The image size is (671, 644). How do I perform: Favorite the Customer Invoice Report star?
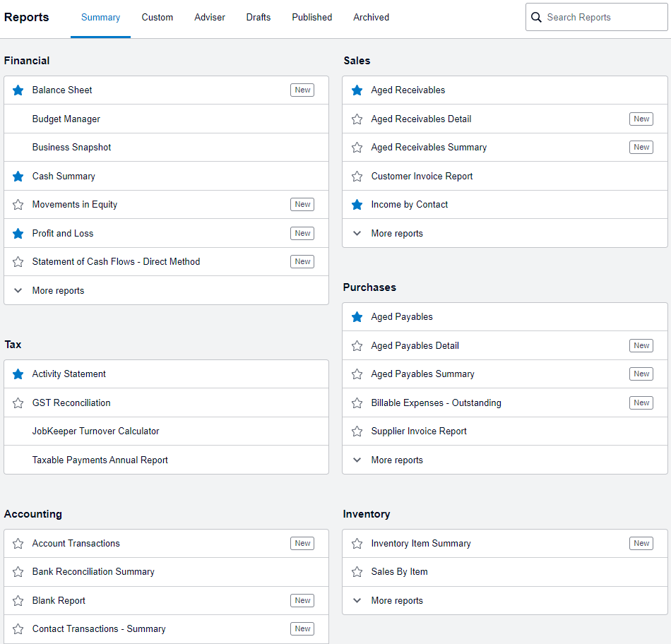357,177
